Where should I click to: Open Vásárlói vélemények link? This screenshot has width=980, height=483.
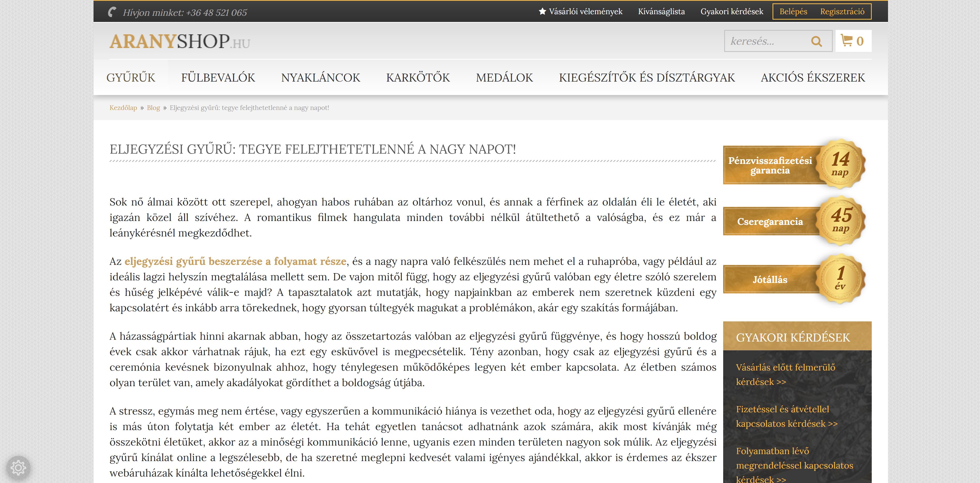pos(585,11)
